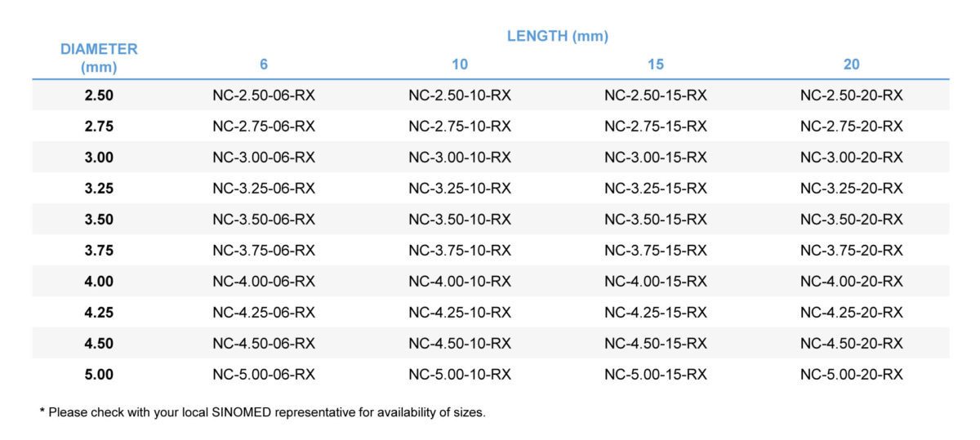Select the length 15 column header

click(x=656, y=64)
